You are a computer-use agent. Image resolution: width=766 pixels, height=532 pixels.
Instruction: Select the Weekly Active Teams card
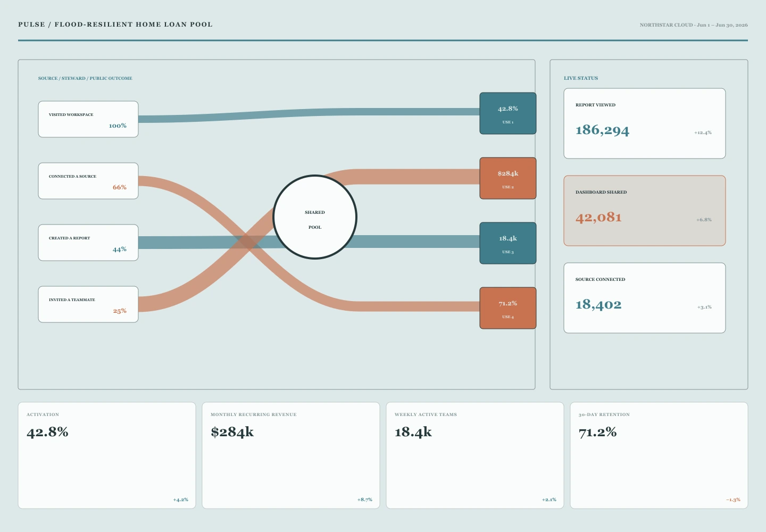tap(475, 455)
